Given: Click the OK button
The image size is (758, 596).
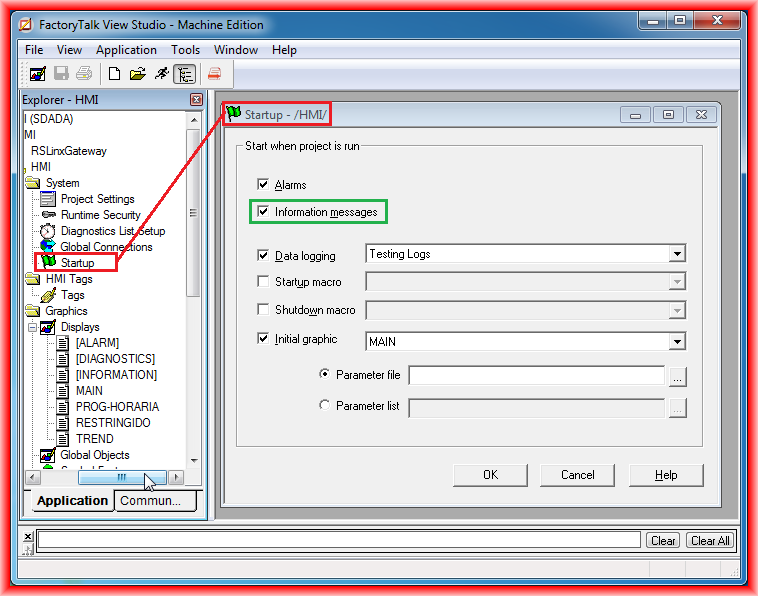Looking at the screenshot, I should pos(490,475).
